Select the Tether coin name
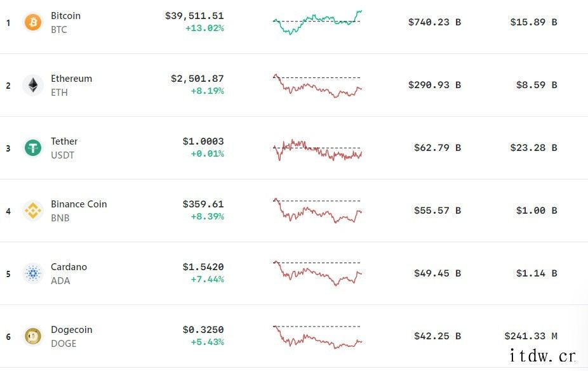588x371 pixels. click(64, 141)
